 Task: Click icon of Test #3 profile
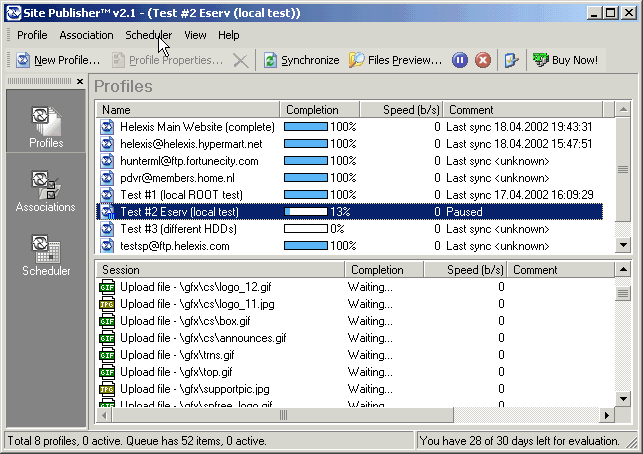click(107, 229)
